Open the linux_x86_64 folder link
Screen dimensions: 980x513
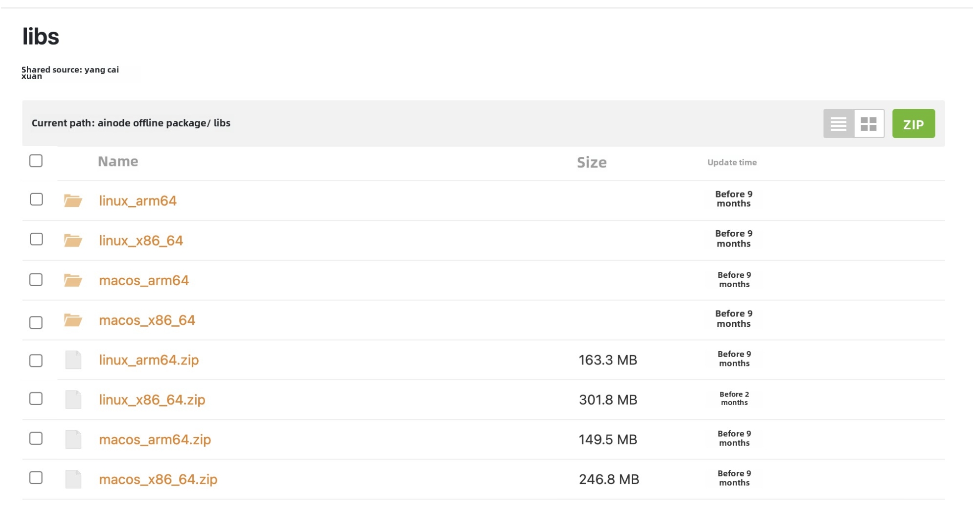pyautogui.click(x=141, y=241)
